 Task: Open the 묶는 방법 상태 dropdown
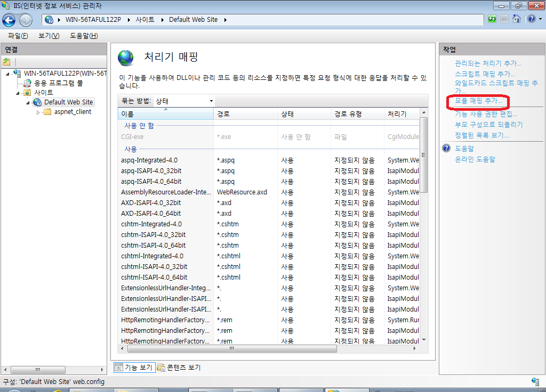point(211,101)
